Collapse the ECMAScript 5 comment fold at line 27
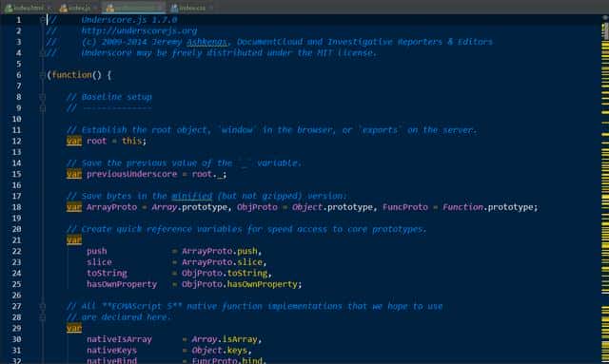Screen dimensions: 609x364 [x=43, y=306]
